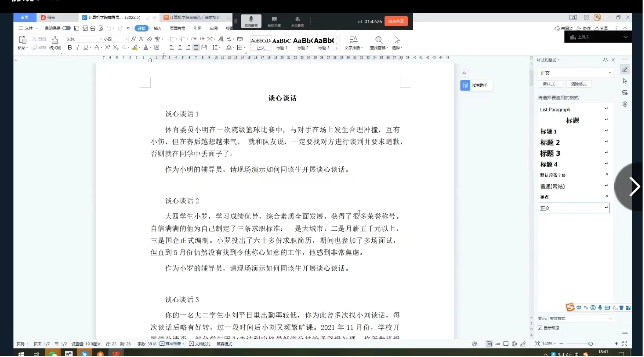Click the Print icon in quick access toolbar
Viewport: 644px width, 357px height.
[93, 28]
